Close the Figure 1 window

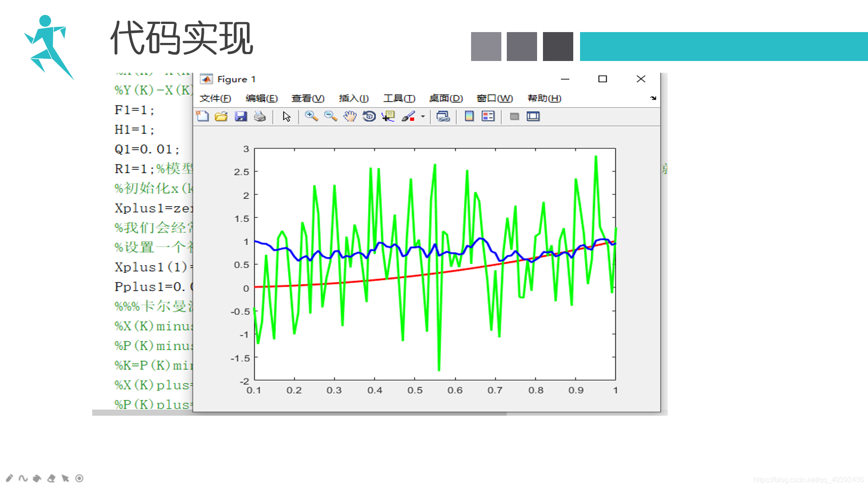click(x=641, y=79)
